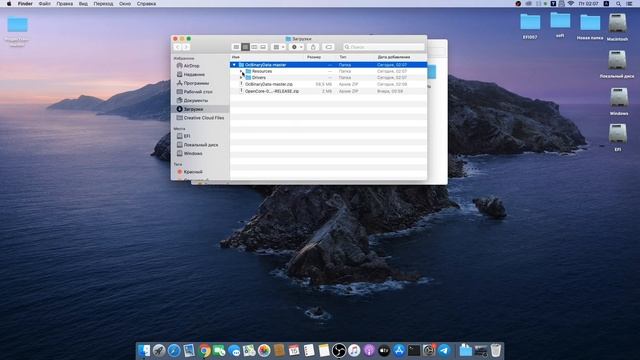Open OBS Studio from the Dock
Image resolution: width=640 pixels, height=360 pixels.
coord(339,351)
